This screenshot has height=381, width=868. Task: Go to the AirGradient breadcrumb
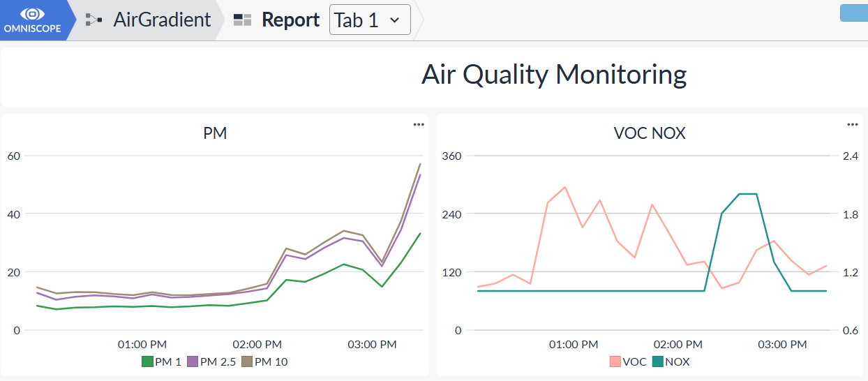click(x=162, y=20)
